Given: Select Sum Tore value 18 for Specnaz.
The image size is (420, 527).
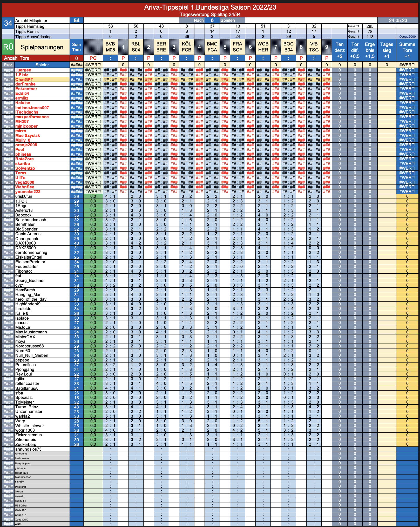Looking at the screenshot, I should click(x=77, y=397).
